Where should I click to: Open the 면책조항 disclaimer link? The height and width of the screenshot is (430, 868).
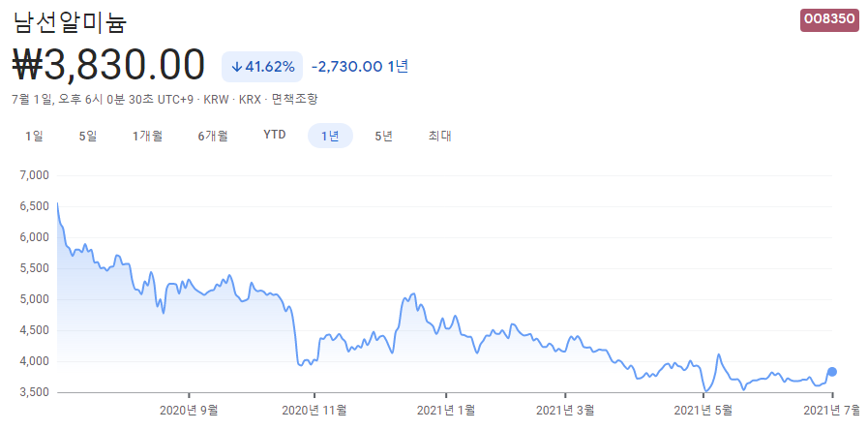click(x=295, y=99)
